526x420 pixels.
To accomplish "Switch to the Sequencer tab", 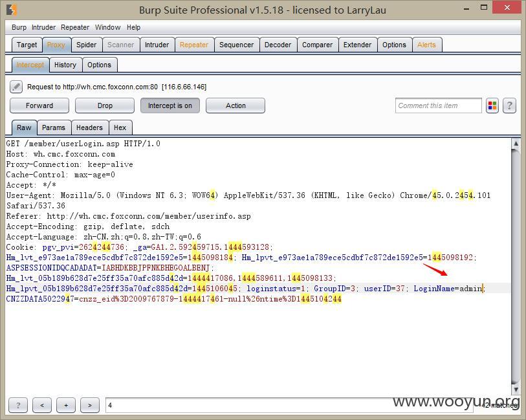I will [237, 45].
